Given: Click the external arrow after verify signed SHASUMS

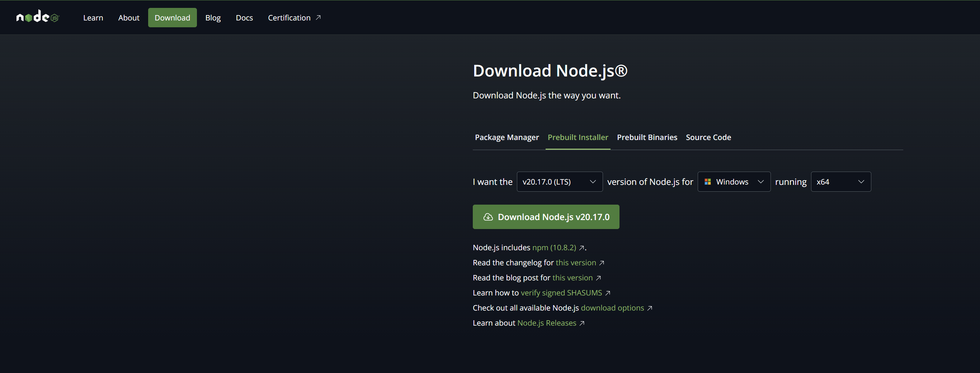Looking at the screenshot, I should click(x=608, y=293).
